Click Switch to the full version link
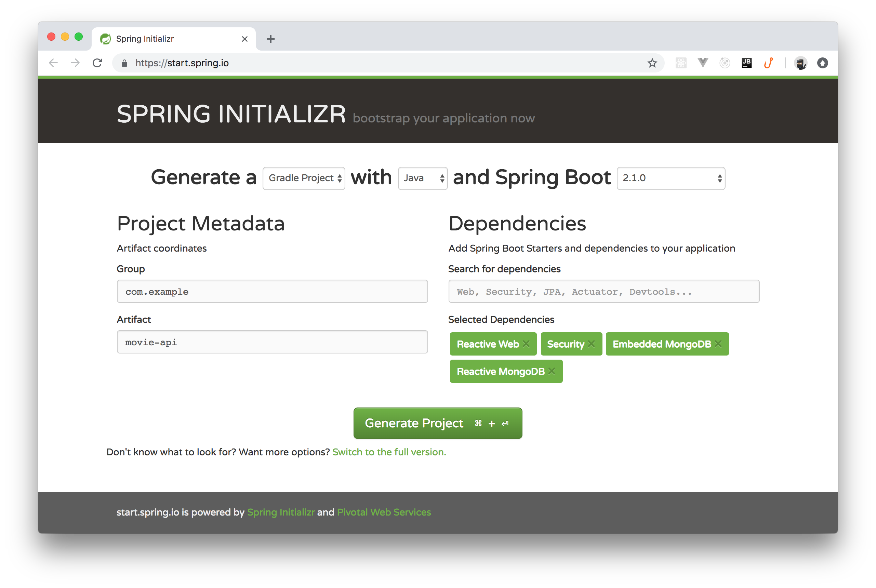 tap(389, 452)
